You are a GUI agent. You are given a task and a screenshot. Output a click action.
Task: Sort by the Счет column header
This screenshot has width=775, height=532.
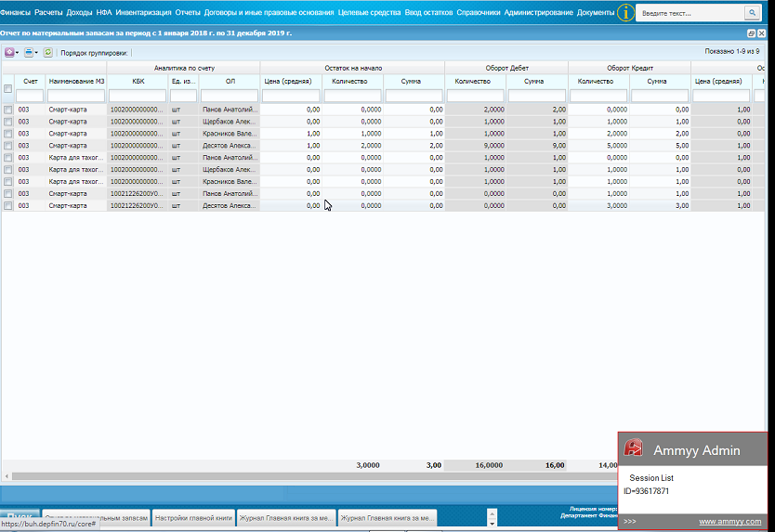[30, 82]
